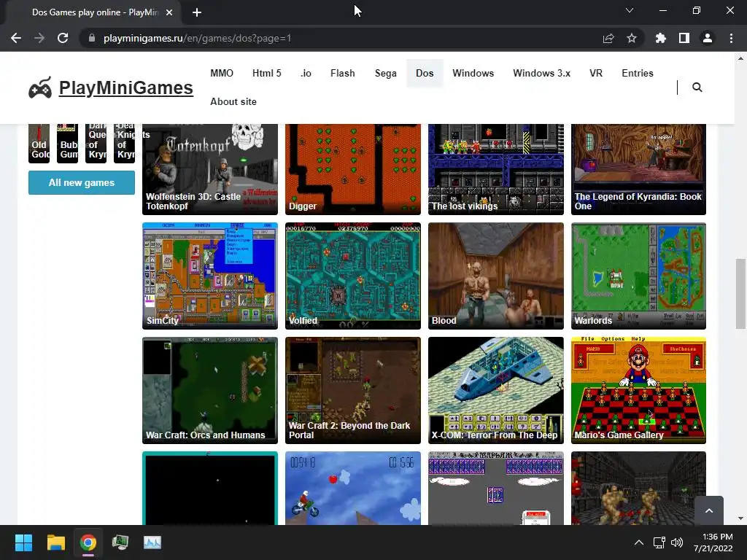This screenshot has height=560, width=747.
Task: Open War Craft 2: Beyond the Dark Portal
Action: click(353, 391)
